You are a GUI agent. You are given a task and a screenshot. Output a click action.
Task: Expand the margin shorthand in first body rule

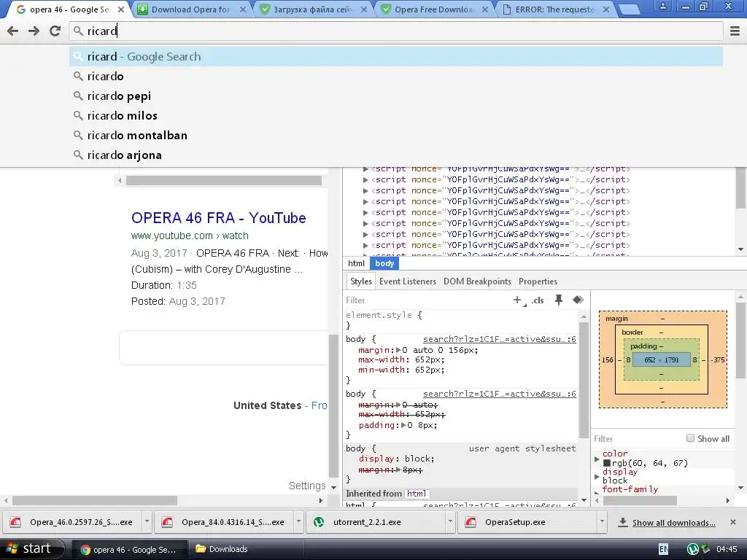pos(399,350)
